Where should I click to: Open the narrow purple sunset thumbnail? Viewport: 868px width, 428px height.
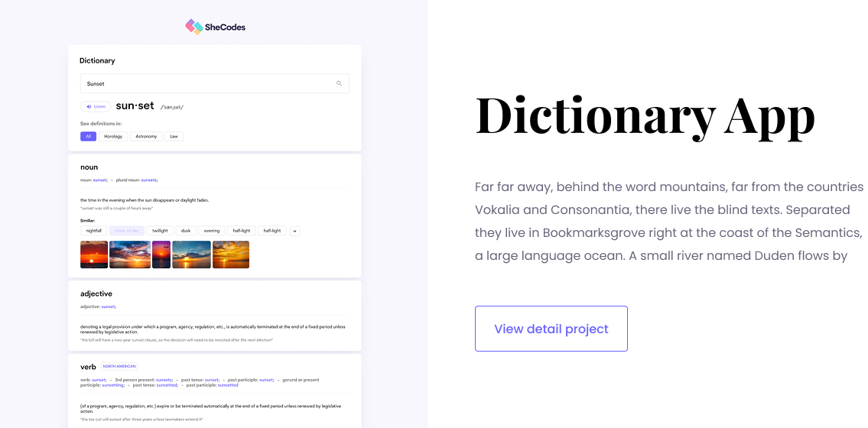coord(161,255)
